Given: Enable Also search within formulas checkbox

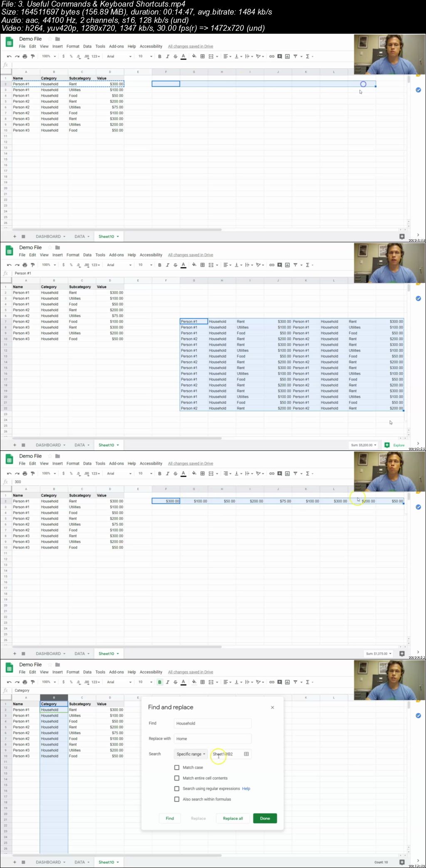Looking at the screenshot, I should [x=177, y=799].
